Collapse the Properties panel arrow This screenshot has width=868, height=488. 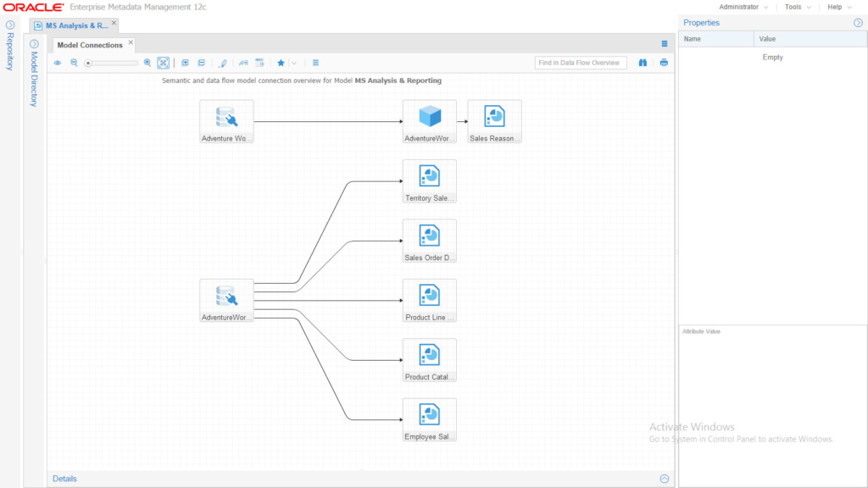tap(858, 23)
